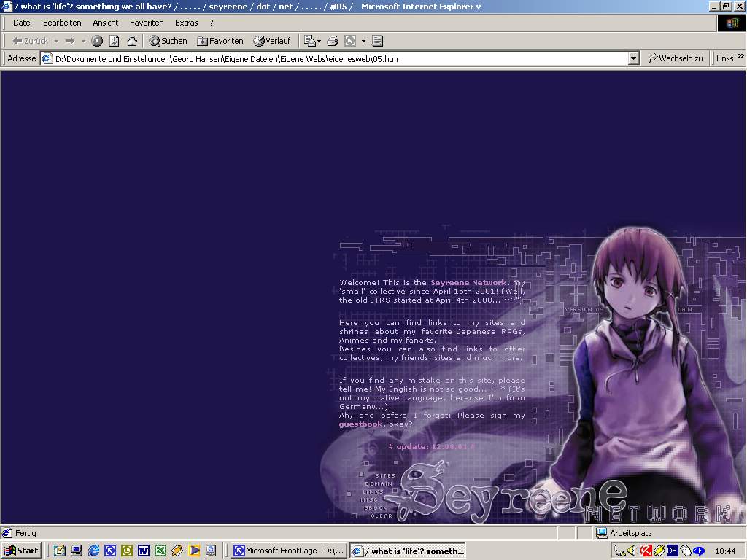Screen dimensions: 747x560
Task: Open the Ansicht menu
Action: pos(105,23)
